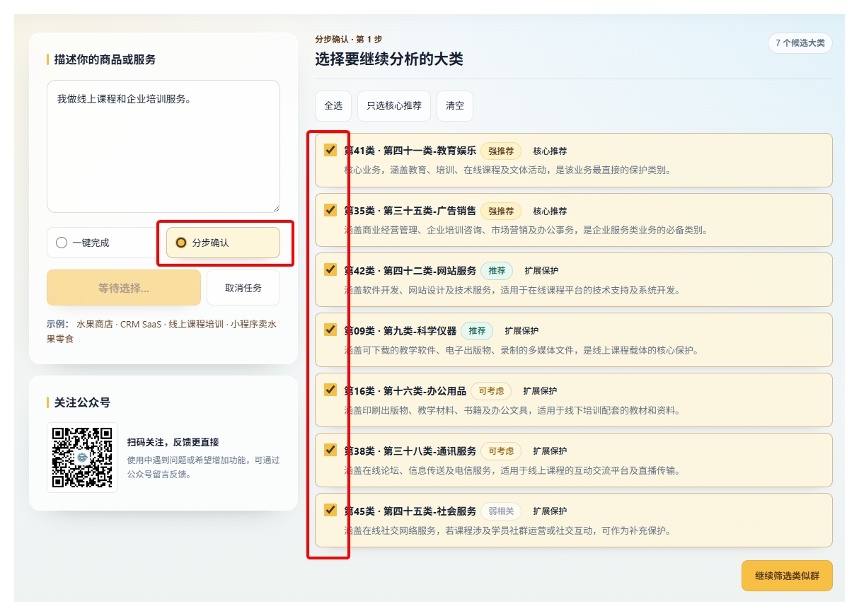Click the 第16类 description about 印刷出版物
The height and width of the screenshot is (616, 859).
pos(512,410)
